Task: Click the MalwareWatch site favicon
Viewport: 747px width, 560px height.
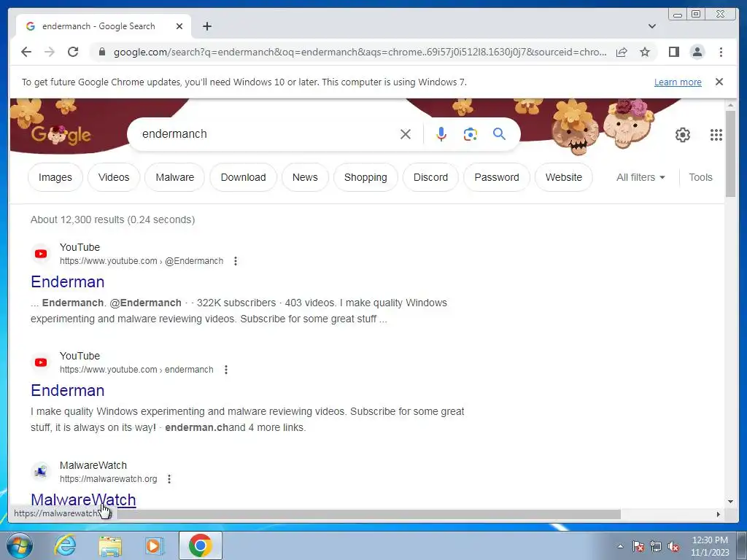Action: [x=41, y=472]
